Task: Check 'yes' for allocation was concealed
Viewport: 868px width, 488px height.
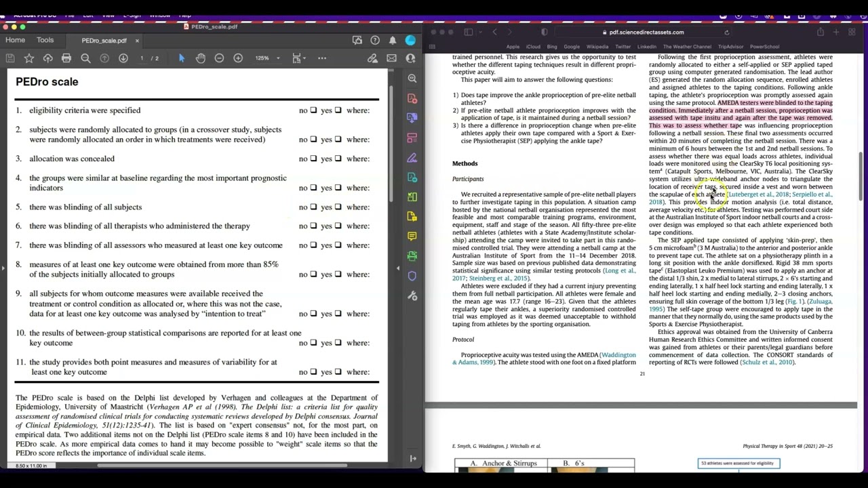Action: 338,159
